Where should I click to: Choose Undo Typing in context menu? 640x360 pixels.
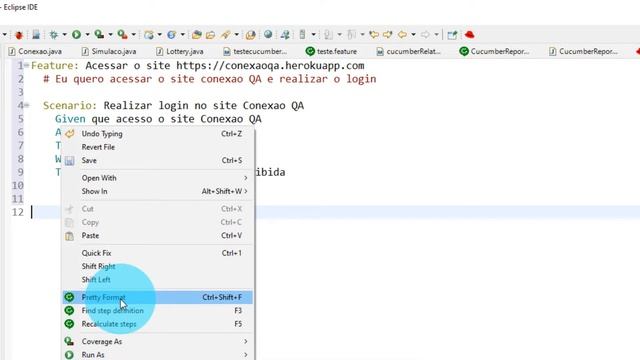[158, 133]
